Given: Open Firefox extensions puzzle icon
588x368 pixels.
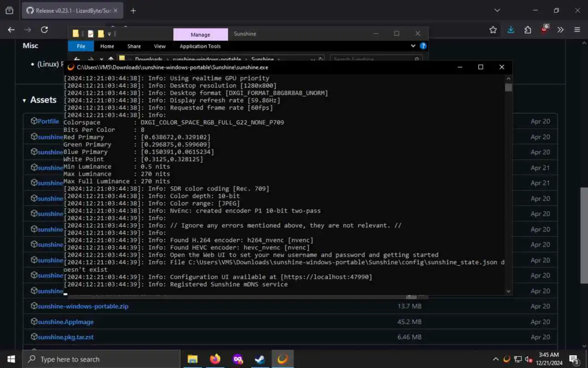Looking at the screenshot, I should click(527, 29).
